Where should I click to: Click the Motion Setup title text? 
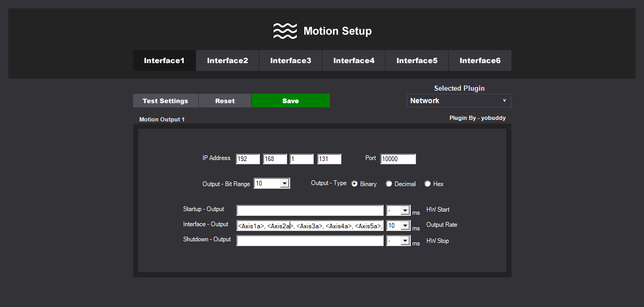click(338, 31)
